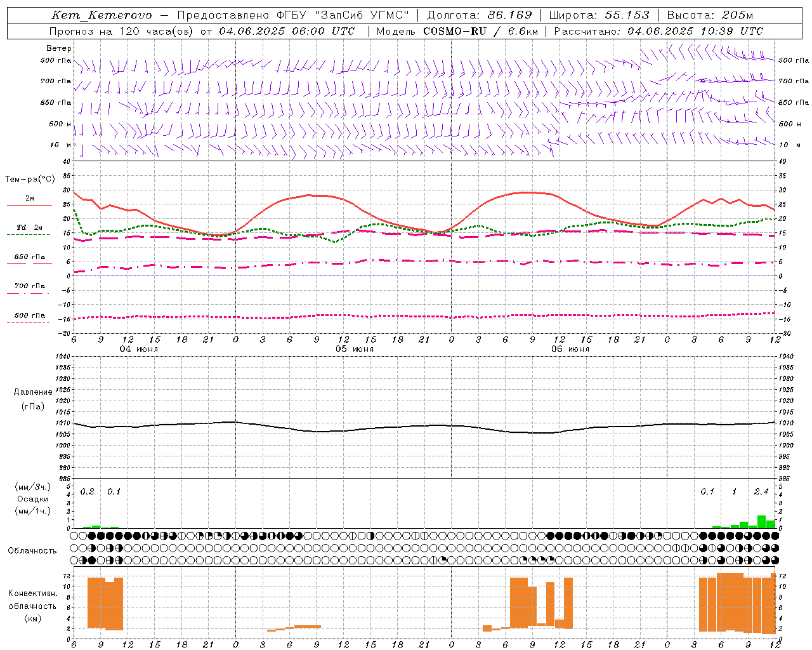This screenshot has height=650, width=812.
Task: Click the forecast start 04.06.2025 06:00 UTC
Action: click(287, 31)
